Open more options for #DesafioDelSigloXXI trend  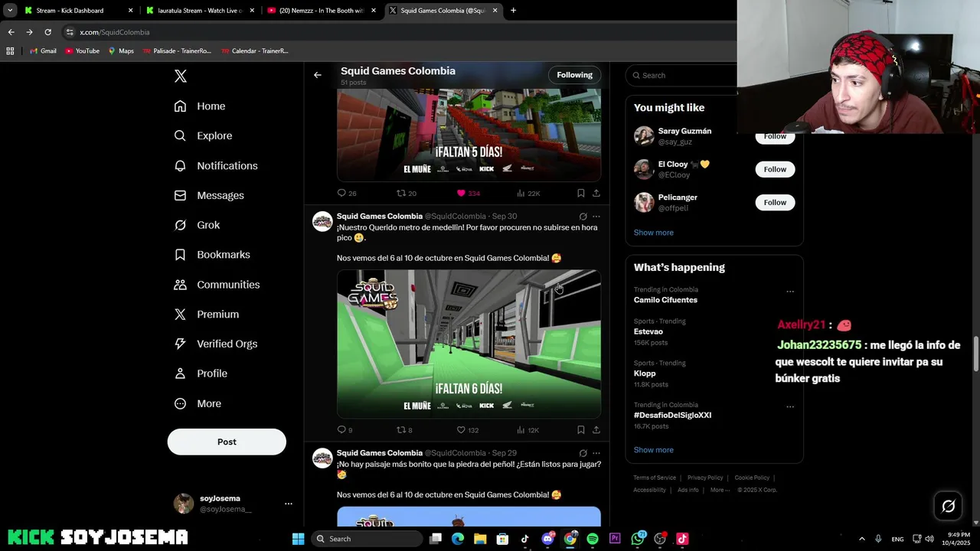(790, 407)
